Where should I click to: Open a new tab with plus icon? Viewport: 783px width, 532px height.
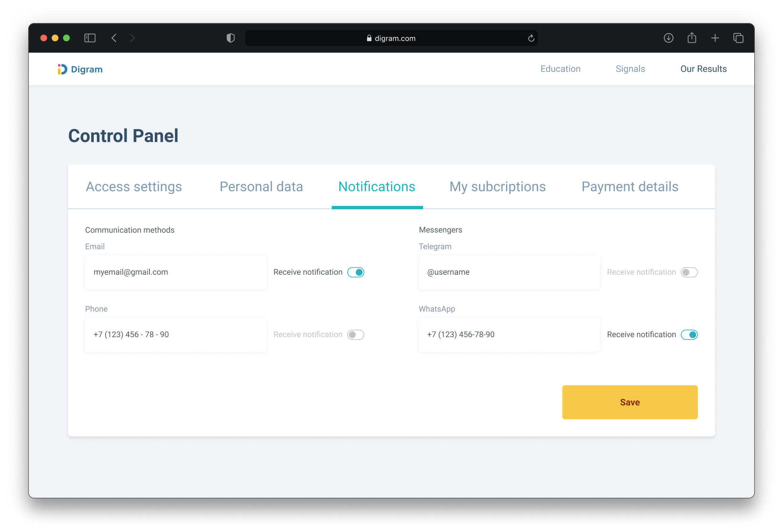click(x=715, y=38)
